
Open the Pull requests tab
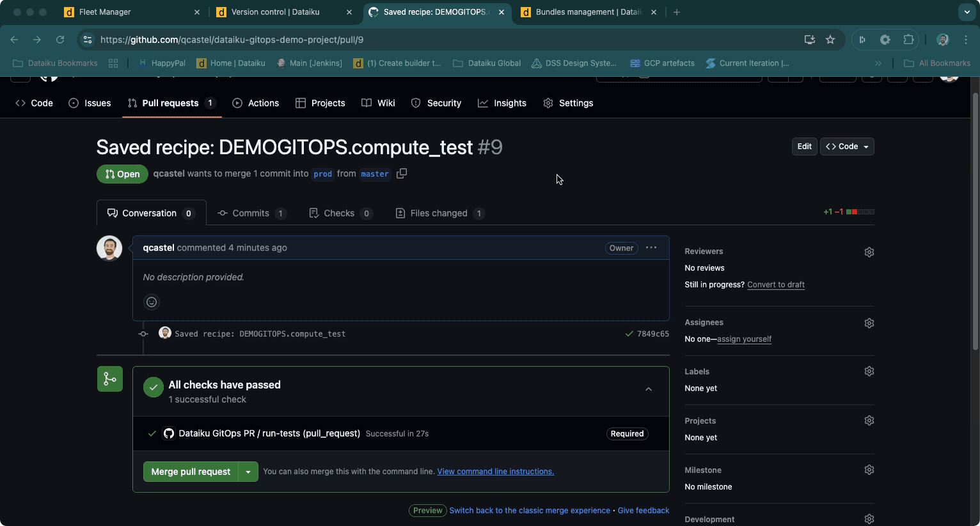coord(171,103)
